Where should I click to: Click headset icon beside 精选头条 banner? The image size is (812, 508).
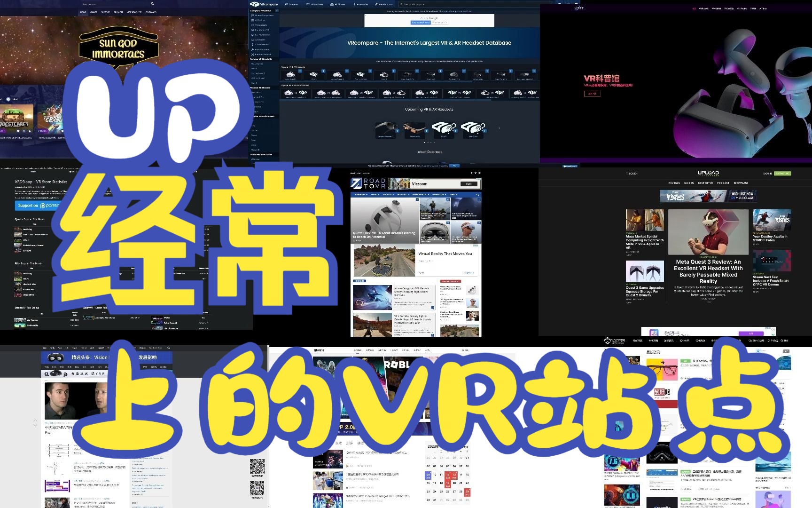[x=56, y=357]
